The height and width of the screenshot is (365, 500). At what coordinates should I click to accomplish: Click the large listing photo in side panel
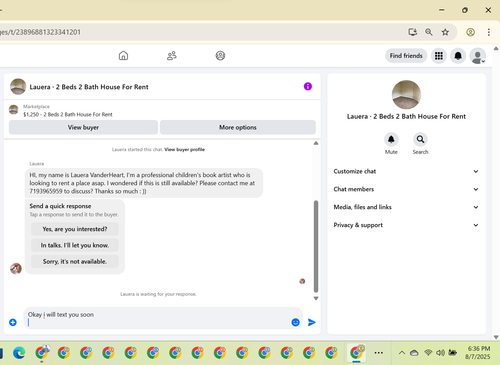tap(406, 95)
